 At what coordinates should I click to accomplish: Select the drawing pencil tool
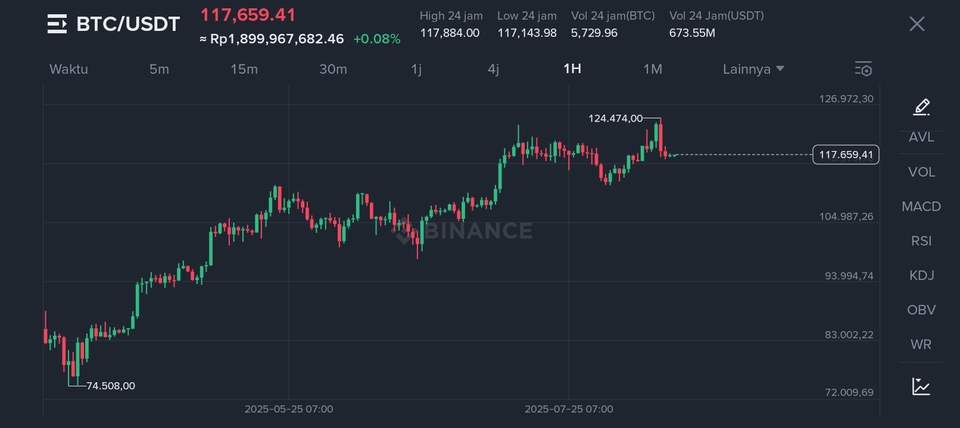click(921, 107)
